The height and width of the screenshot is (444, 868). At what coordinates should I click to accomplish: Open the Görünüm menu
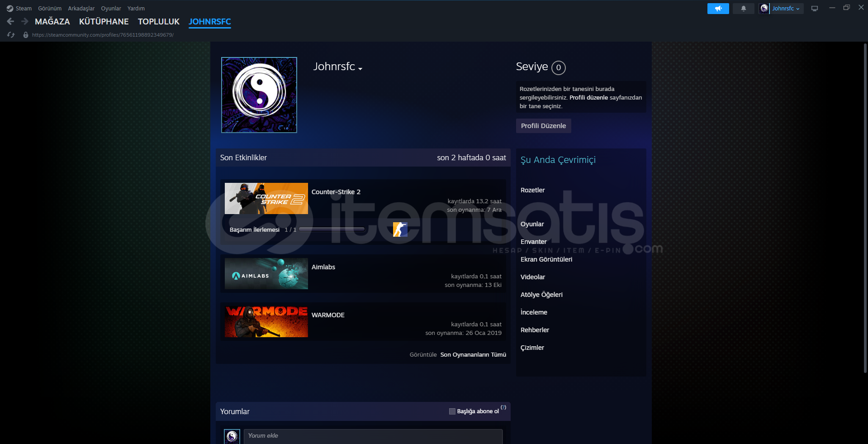click(x=50, y=9)
